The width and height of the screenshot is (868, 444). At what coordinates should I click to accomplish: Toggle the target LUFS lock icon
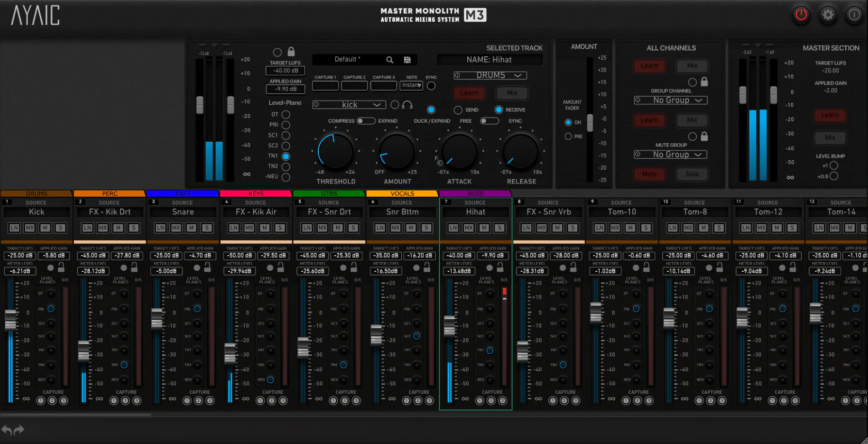click(x=291, y=51)
